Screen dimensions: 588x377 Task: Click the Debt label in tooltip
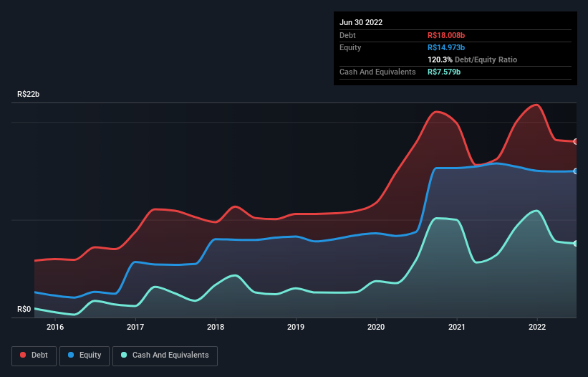coord(347,35)
